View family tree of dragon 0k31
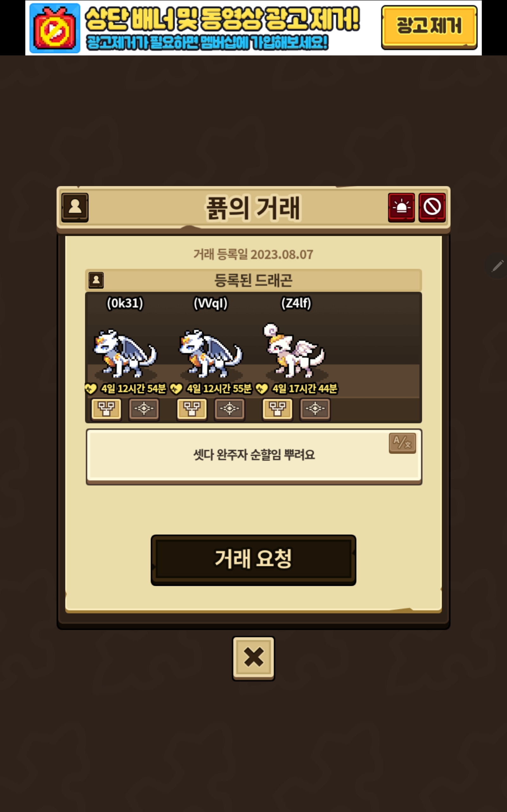507x812 pixels. pos(106,409)
